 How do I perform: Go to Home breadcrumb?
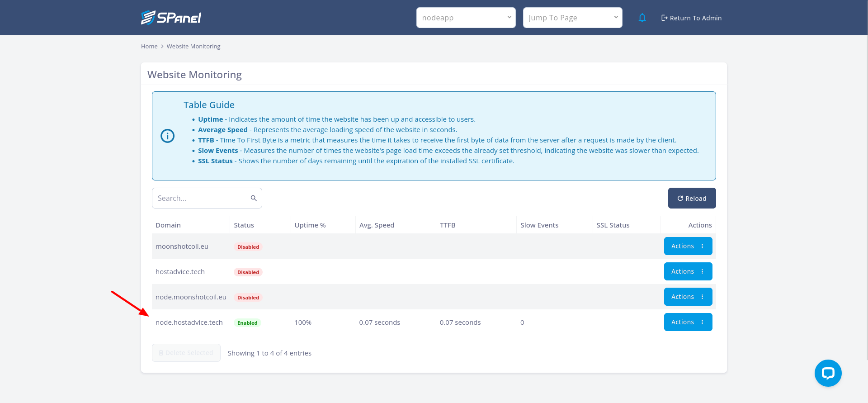point(149,46)
